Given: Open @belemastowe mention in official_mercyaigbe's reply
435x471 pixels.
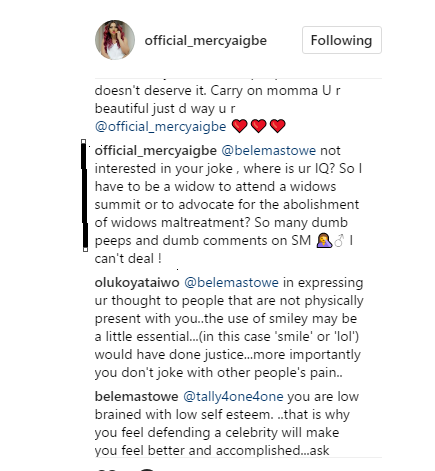Looking at the screenshot, I should click(268, 151).
